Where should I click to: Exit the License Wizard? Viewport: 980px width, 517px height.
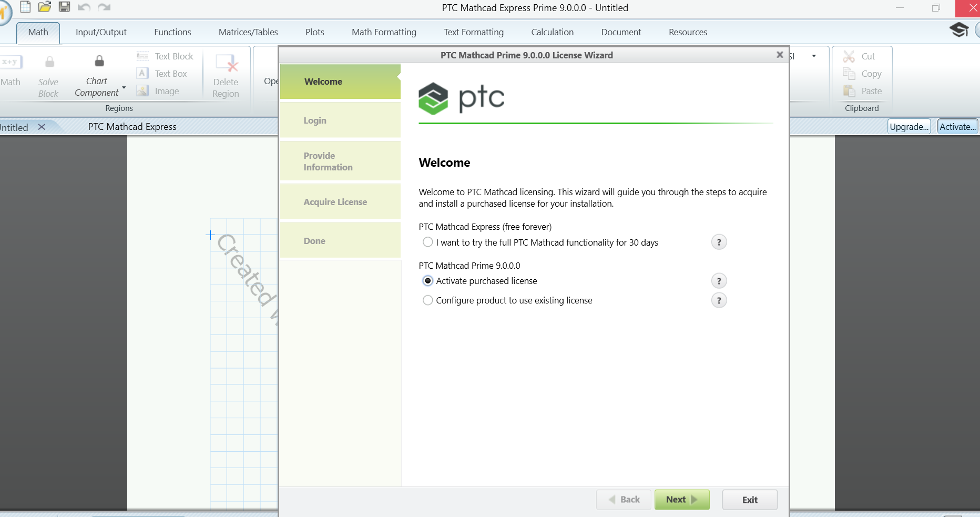coord(749,499)
